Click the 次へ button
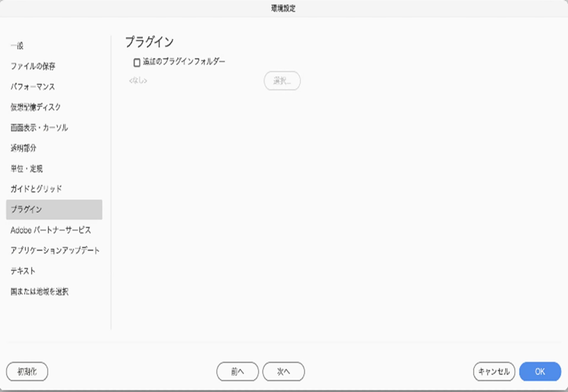The image size is (568, 392). click(x=283, y=371)
